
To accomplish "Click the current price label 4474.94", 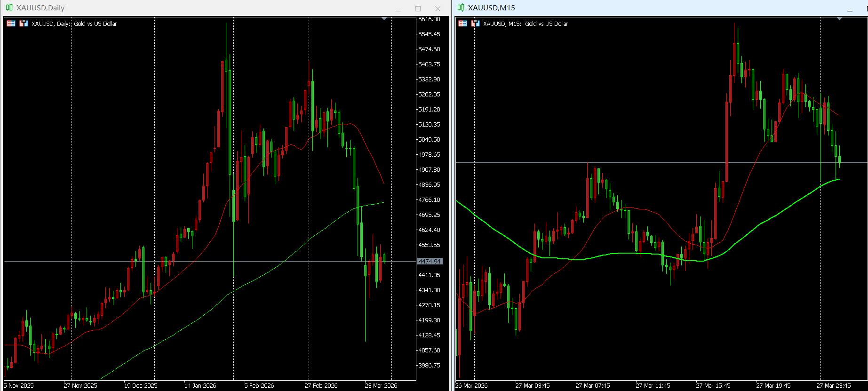I will pos(430,261).
